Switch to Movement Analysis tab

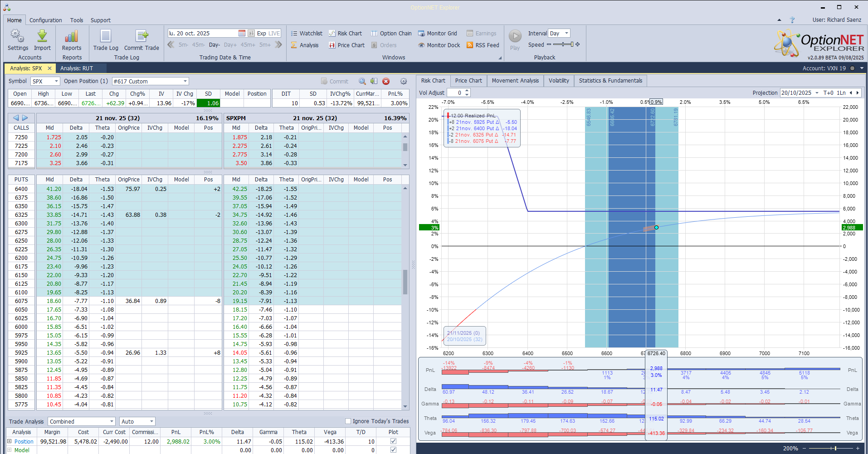tap(515, 81)
